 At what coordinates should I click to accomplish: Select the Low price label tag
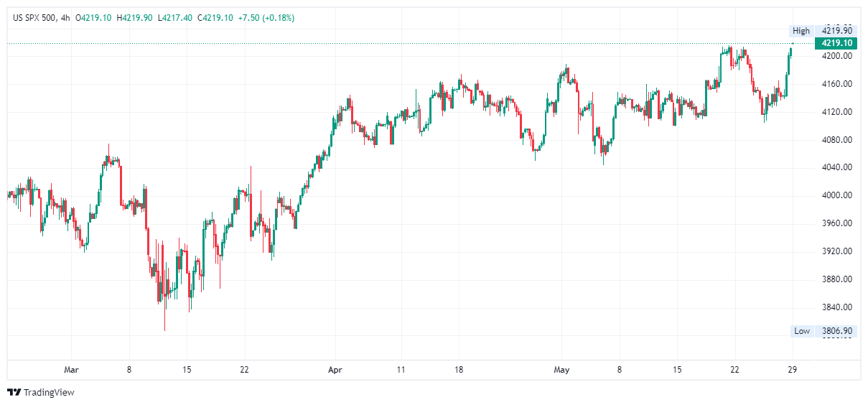click(x=801, y=331)
